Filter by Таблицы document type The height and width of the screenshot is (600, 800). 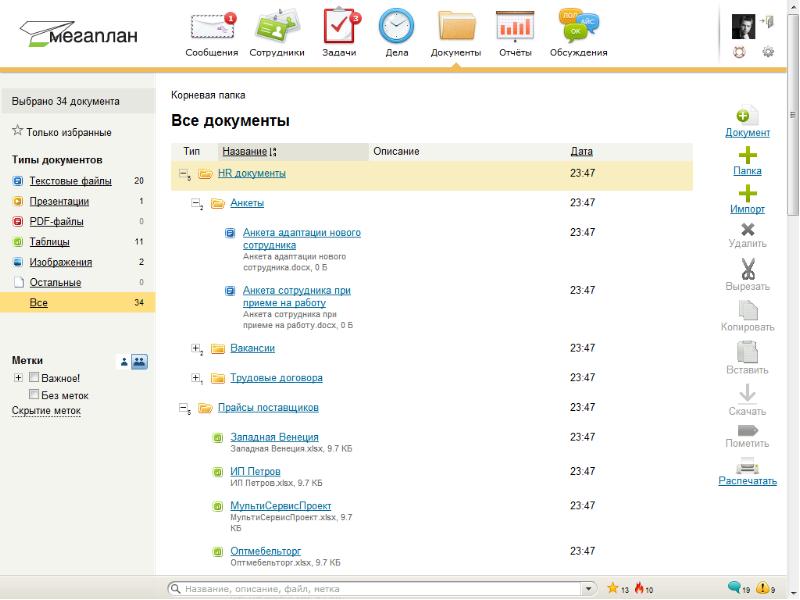(x=49, y=242)
